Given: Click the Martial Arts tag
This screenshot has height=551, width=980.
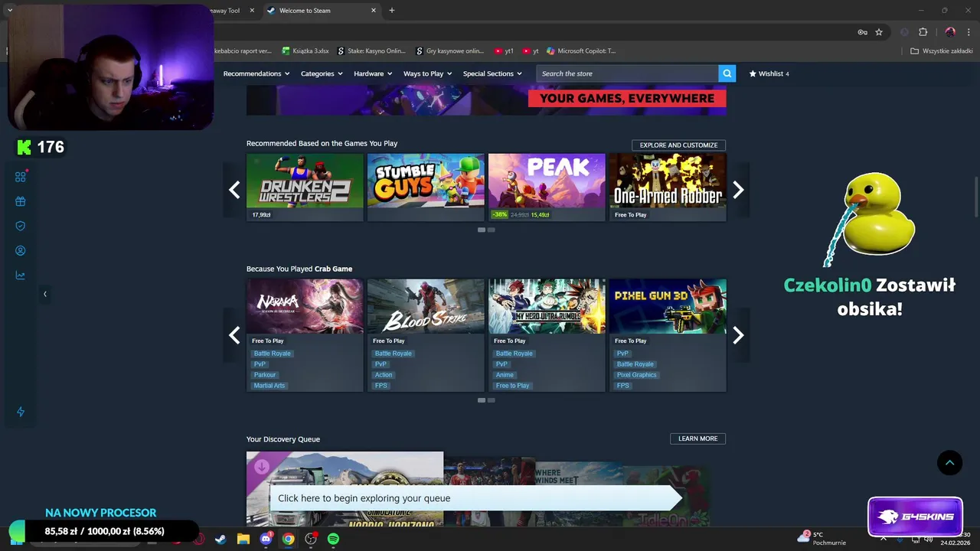Looking at the screenshot, I should 269,386.
